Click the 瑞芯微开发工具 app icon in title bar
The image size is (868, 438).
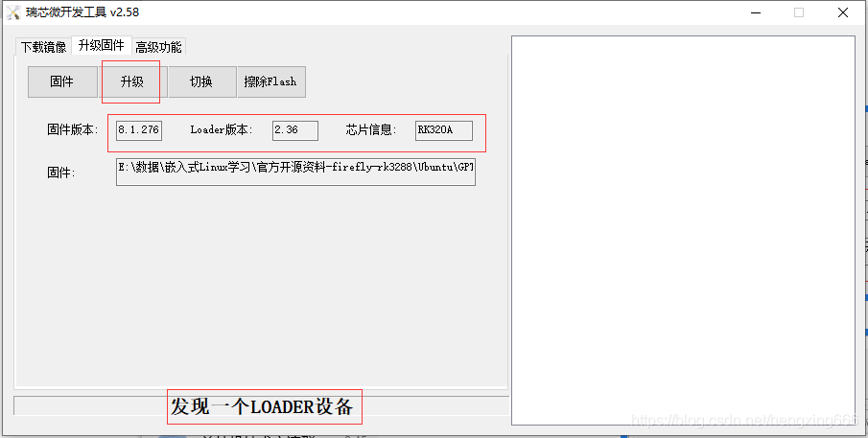13,12
